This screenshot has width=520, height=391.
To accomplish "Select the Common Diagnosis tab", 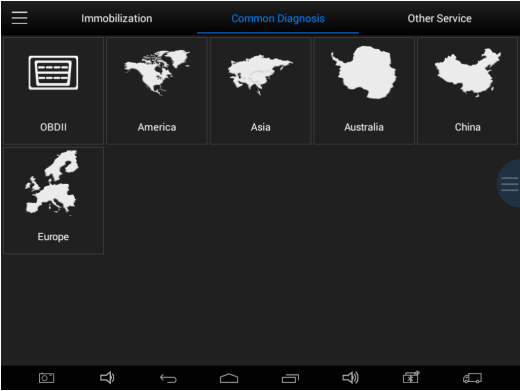I will click(278, 18).
